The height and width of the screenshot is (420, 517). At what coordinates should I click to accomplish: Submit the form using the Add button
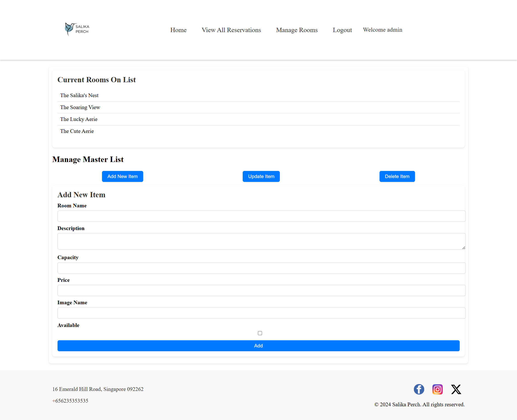pyautogui.click(x=258, y=346)
